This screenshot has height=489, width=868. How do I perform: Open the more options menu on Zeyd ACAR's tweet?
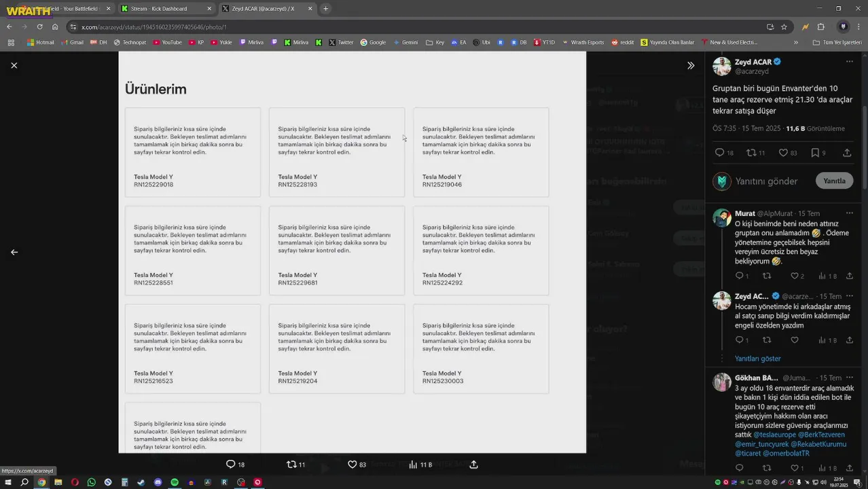849,62
